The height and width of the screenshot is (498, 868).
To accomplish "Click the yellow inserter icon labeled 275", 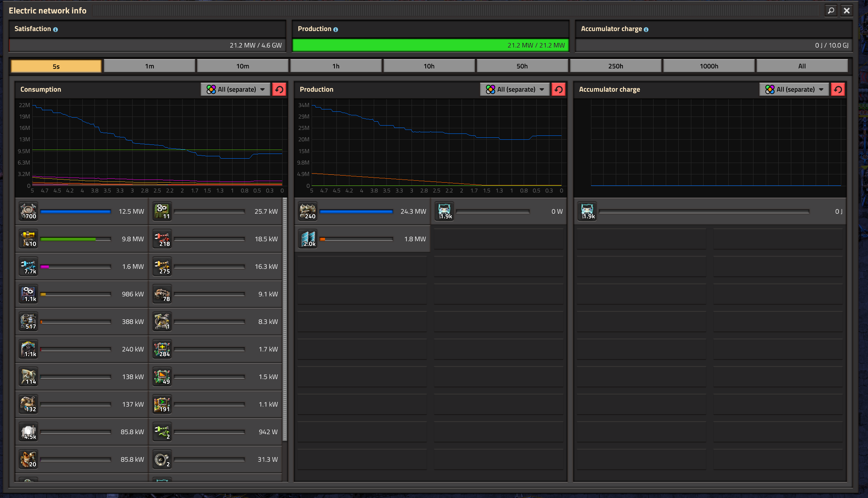I will (162, 267).
